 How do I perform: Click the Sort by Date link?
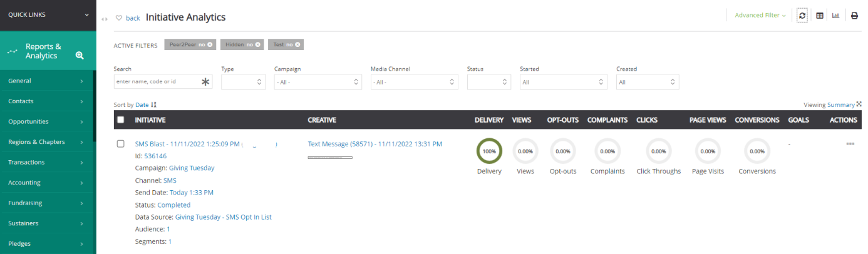click(x=142, y=105)
